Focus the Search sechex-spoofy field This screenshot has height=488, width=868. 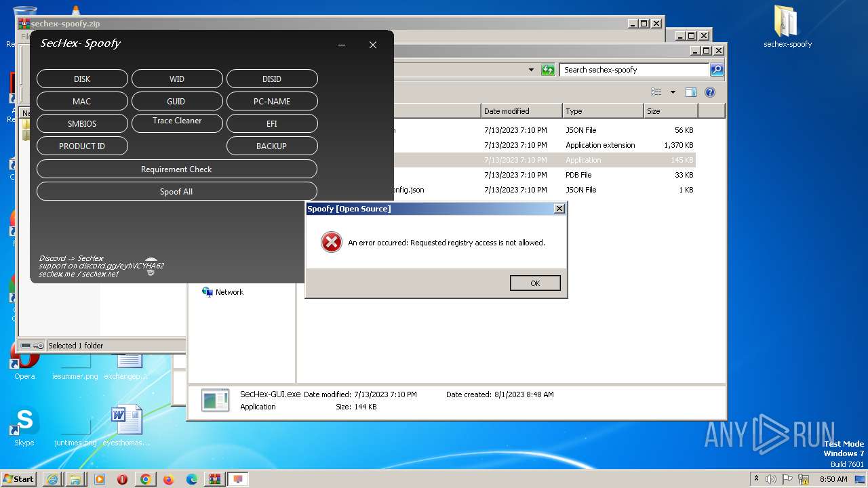click(x=635, y=70)
